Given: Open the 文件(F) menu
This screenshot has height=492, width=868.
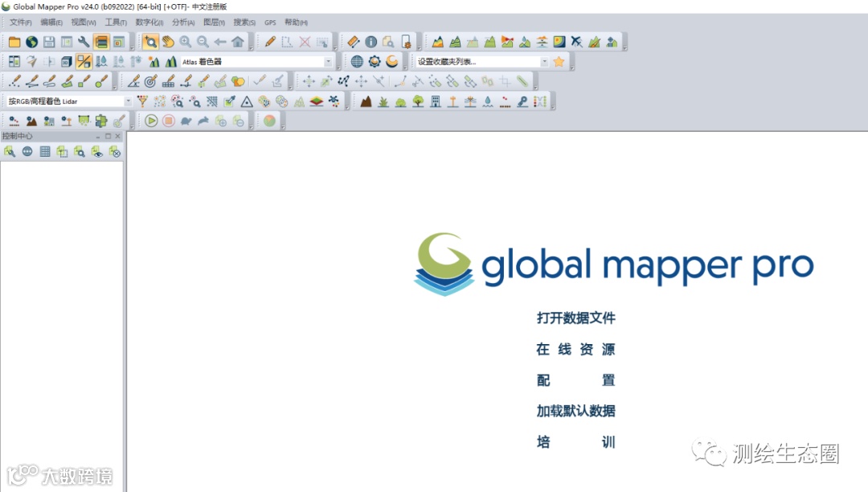Looking at the screenshot, I should (20, 23).
